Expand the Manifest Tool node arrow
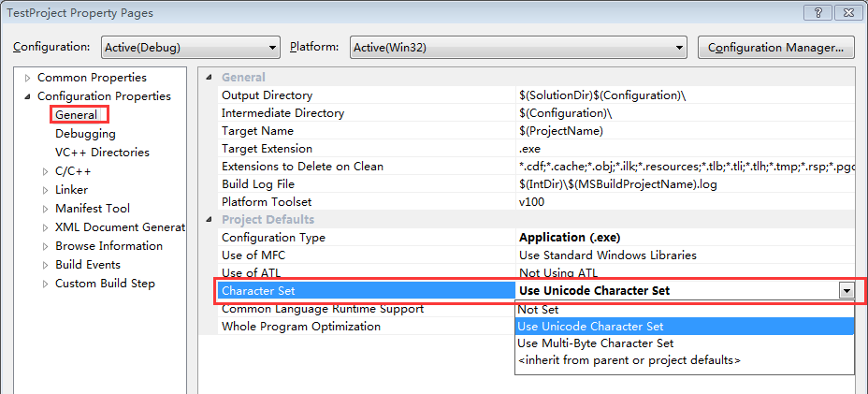868x394 pixels. click(x=46, y=209)
